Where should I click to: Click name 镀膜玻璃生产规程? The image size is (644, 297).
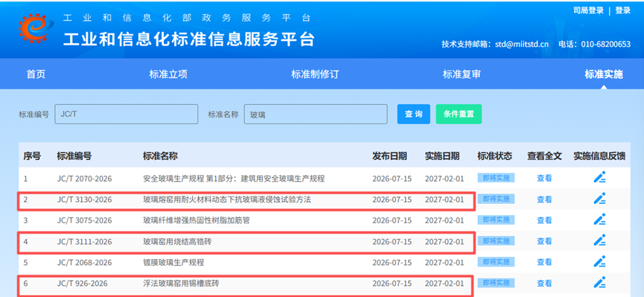click(173, 263)
